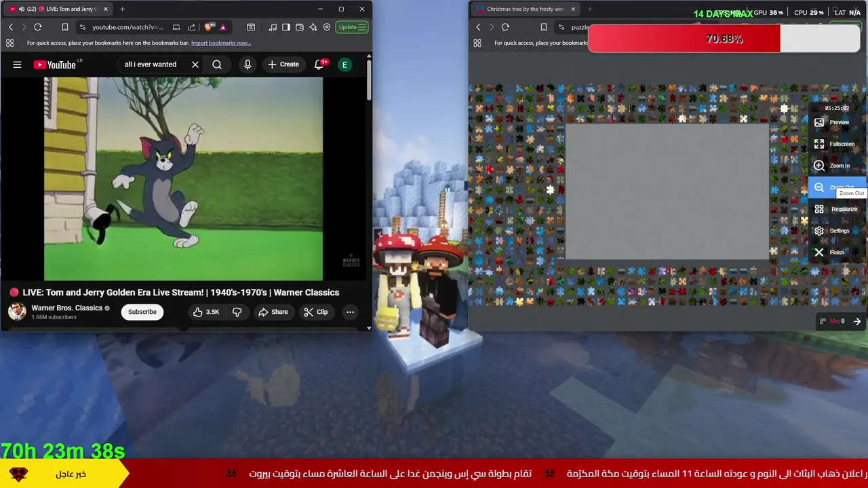This screenshot has height=488, width=868.
Task: Dislike the live stream video
Action: [237, 312]
